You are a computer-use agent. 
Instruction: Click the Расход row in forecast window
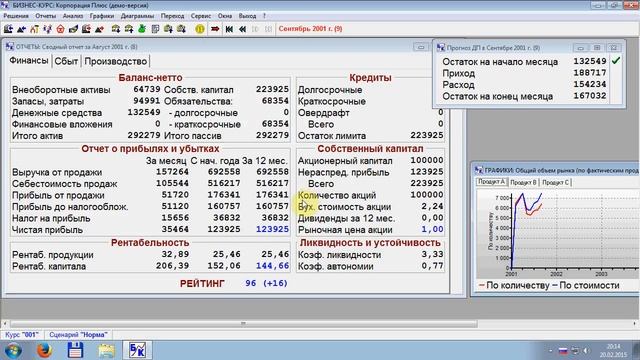point(524,84)
